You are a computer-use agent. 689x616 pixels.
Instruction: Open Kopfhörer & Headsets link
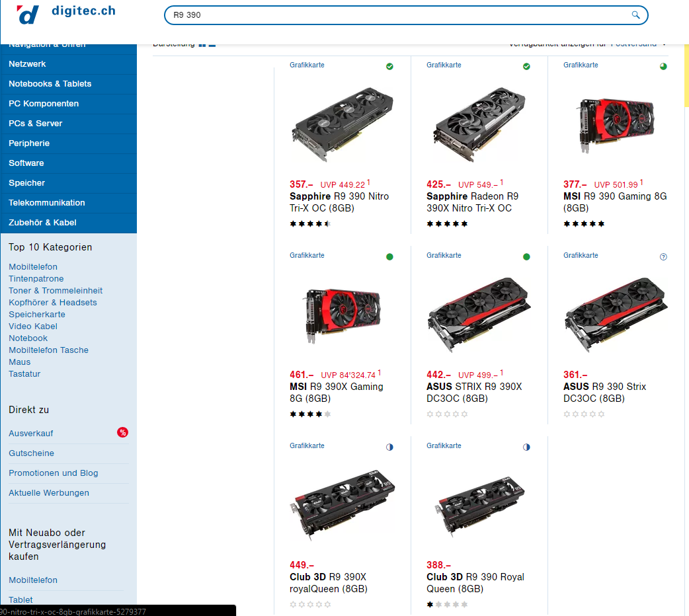tap(53, 302)
